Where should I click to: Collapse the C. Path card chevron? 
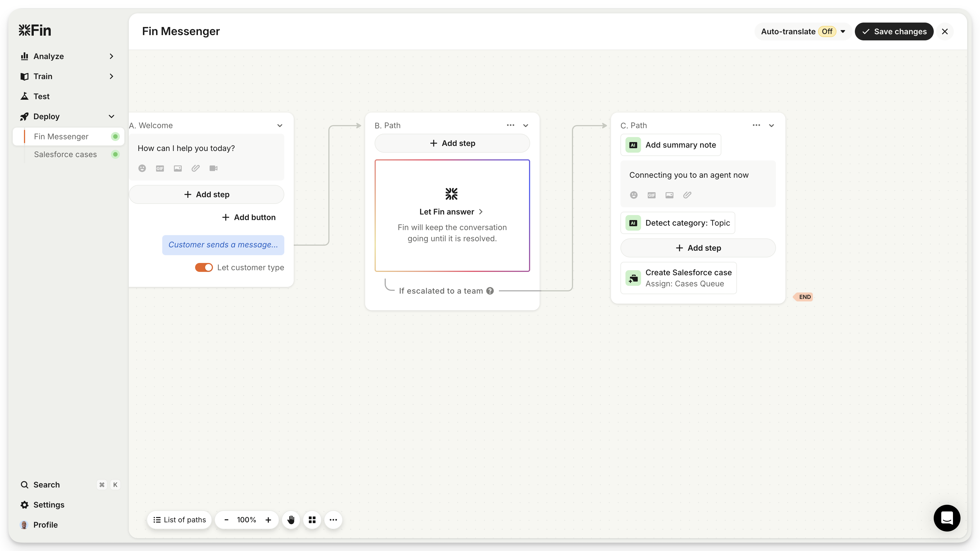[x=772, y=125]
